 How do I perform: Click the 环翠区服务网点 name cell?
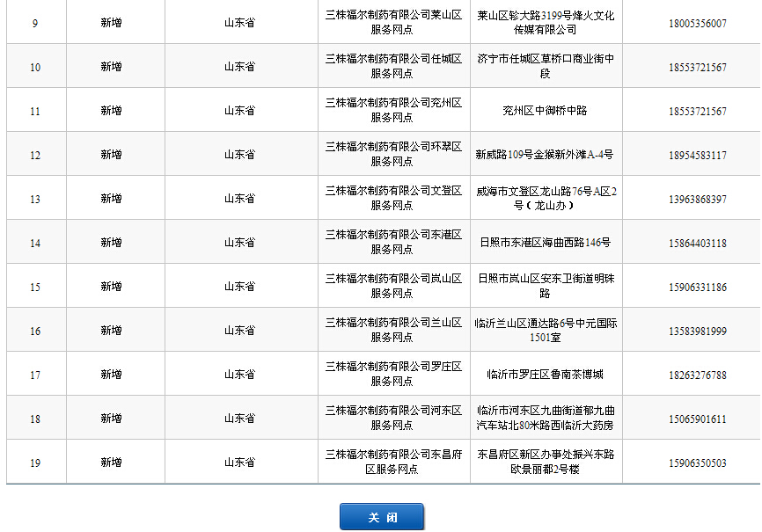coord(393,154)
